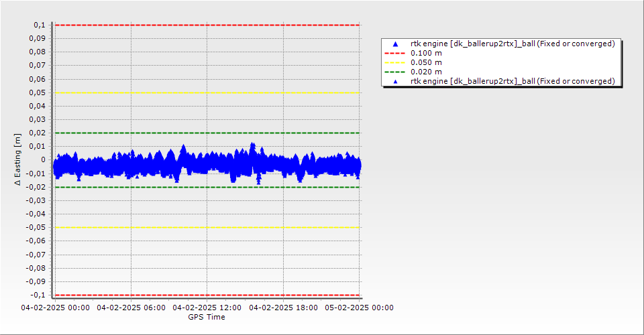Click the large blue triangle legend marker
Screen dimensions: 644x335
[x=396, y=44]
